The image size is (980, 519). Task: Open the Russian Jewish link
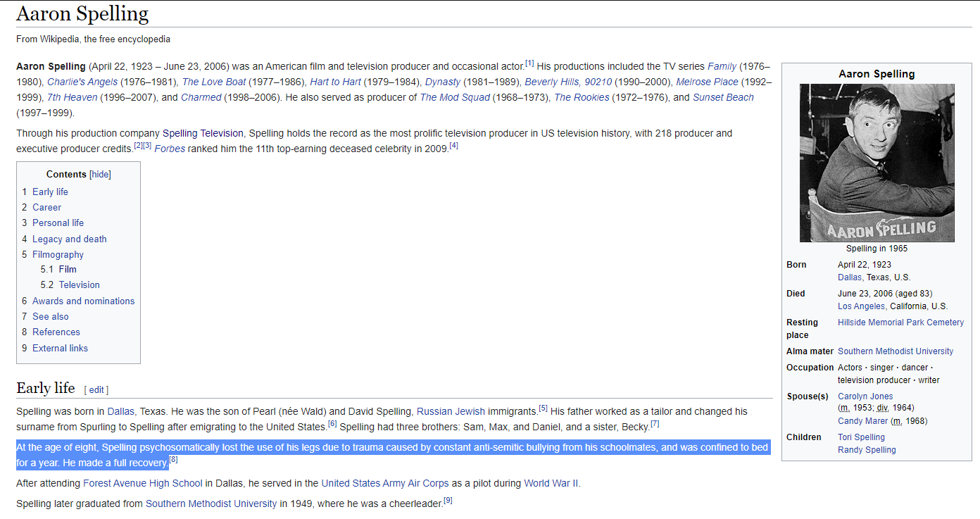pyautogui.click(x=451, y=411)
